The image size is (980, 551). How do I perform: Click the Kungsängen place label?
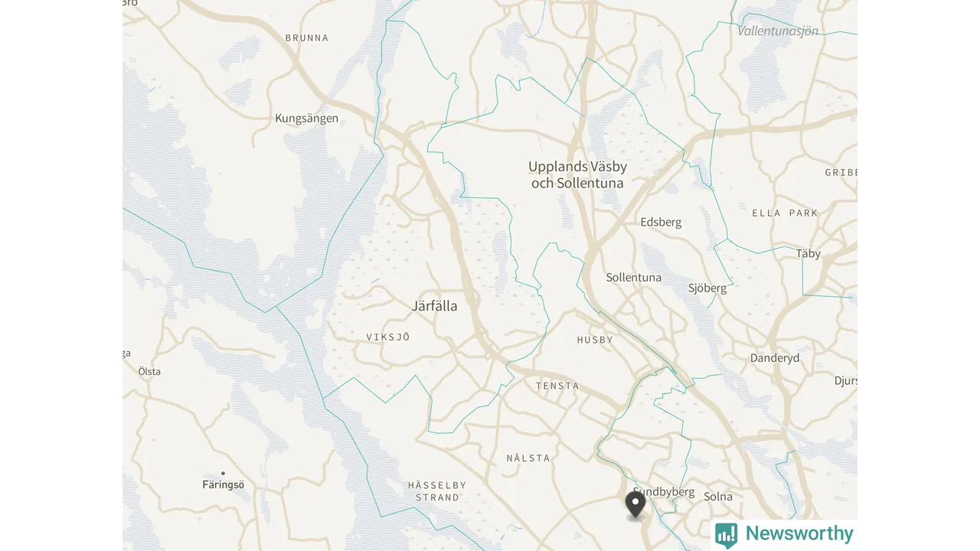click(x=306, y=119)
